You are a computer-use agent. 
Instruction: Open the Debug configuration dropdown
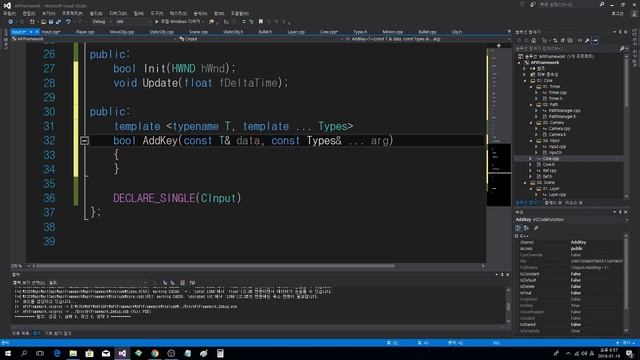(x=100, y=22)
